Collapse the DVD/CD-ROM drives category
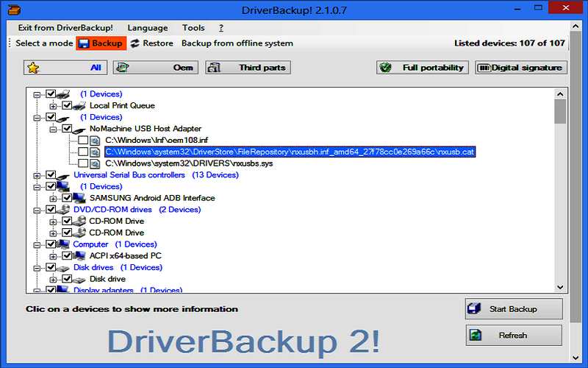This screenshot has width=588, height=368. [37, 210]
